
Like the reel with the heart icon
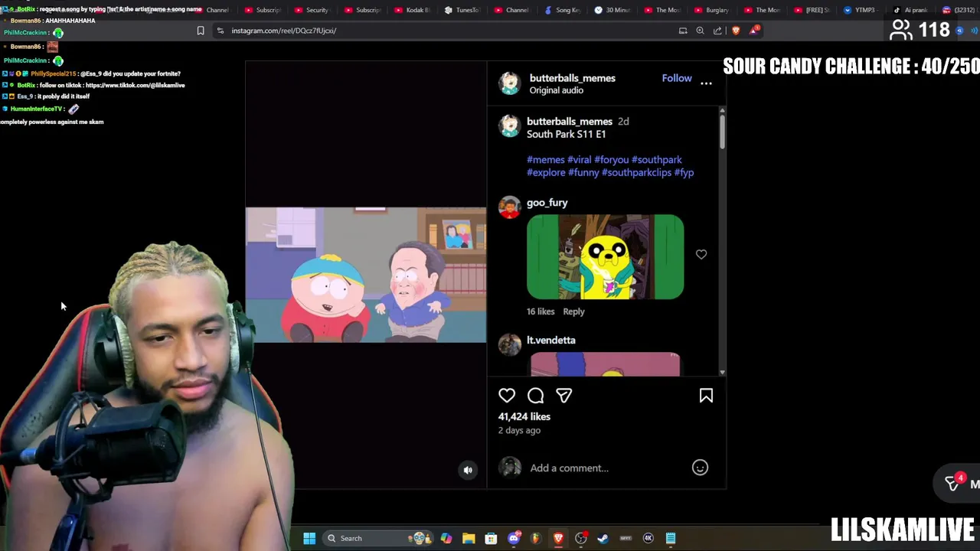point(507,395)
